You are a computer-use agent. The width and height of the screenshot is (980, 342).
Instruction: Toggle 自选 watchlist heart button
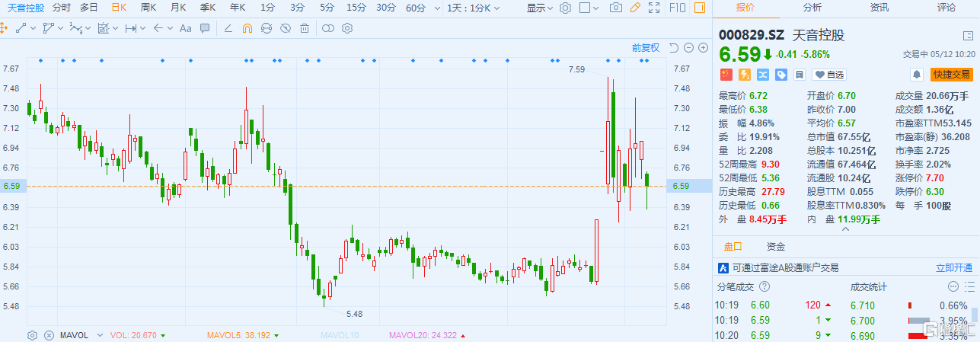point(829,75)
